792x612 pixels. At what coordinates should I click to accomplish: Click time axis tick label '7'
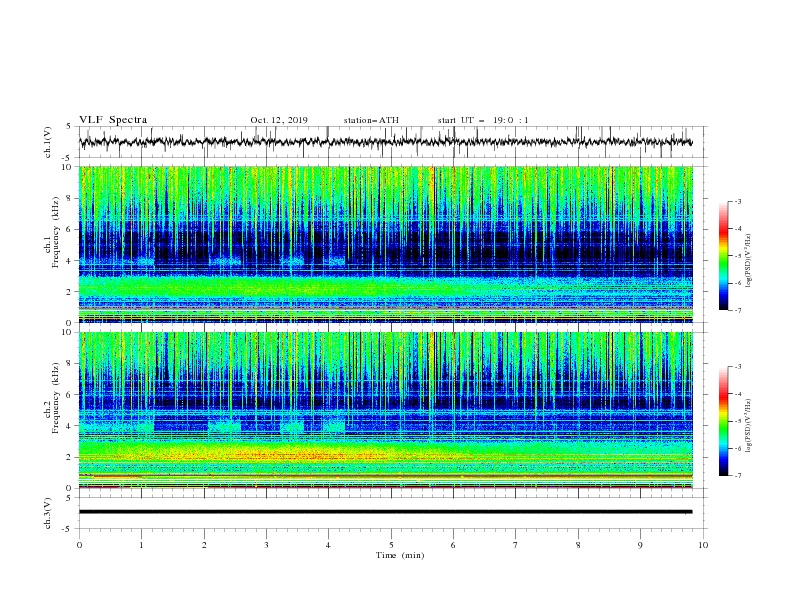tap(516, 545)
